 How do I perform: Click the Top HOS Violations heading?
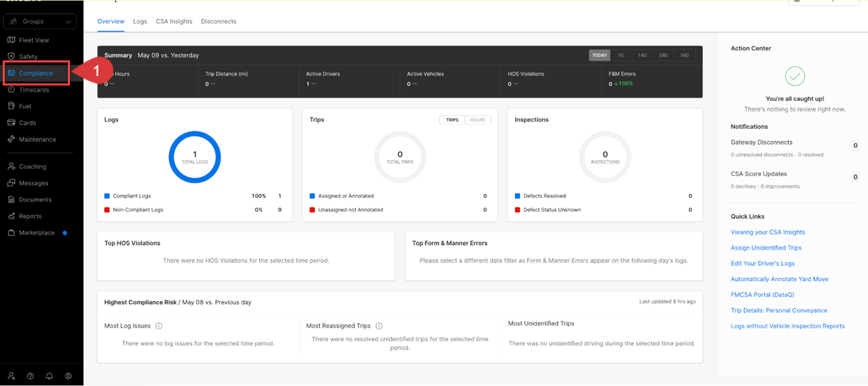tap(132, 243)
